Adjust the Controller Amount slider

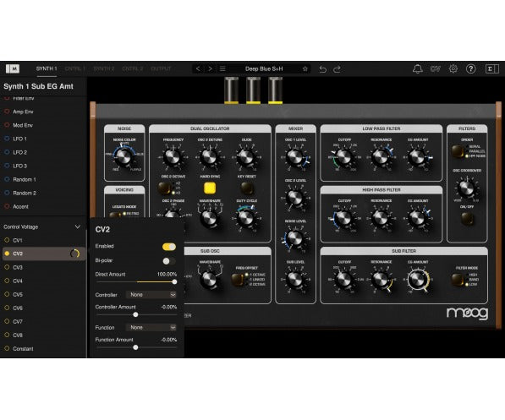(136, 314)
